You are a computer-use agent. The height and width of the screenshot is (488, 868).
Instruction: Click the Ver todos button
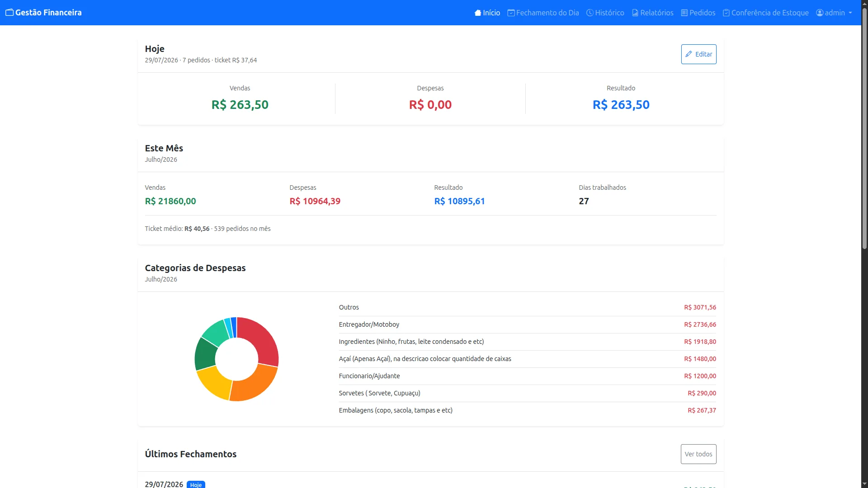tap(698, 454)
